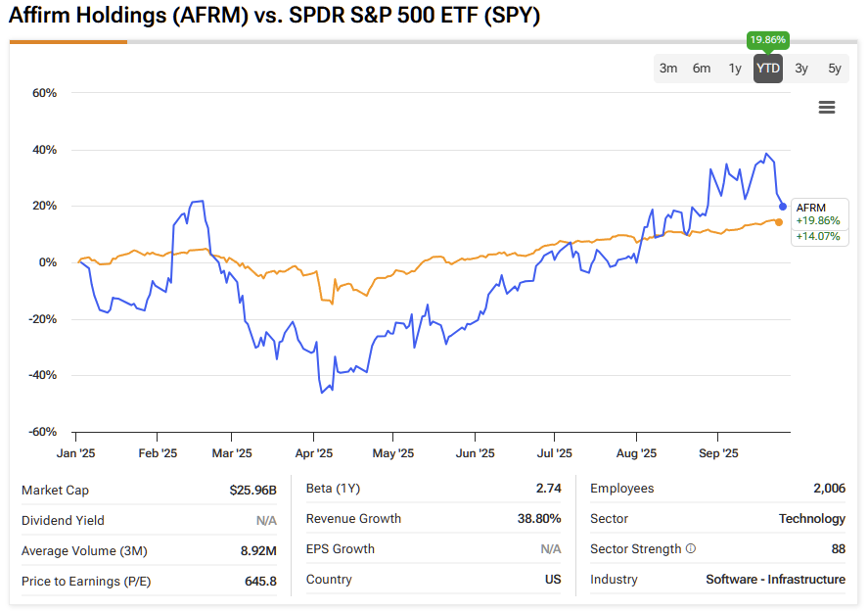The image size is (868, 611).
Task: Click the Sector Strength value 88
Action: tap(838, 549)
